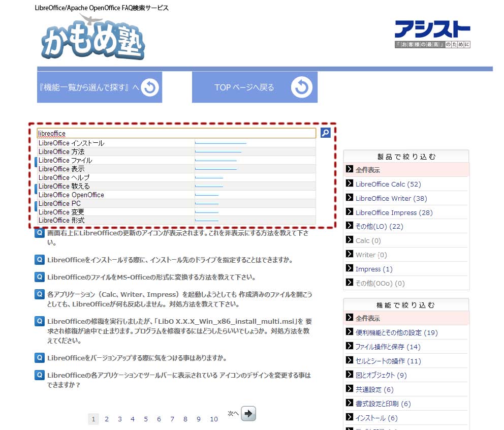
Task: Go to results page 7
Action: 172,419
